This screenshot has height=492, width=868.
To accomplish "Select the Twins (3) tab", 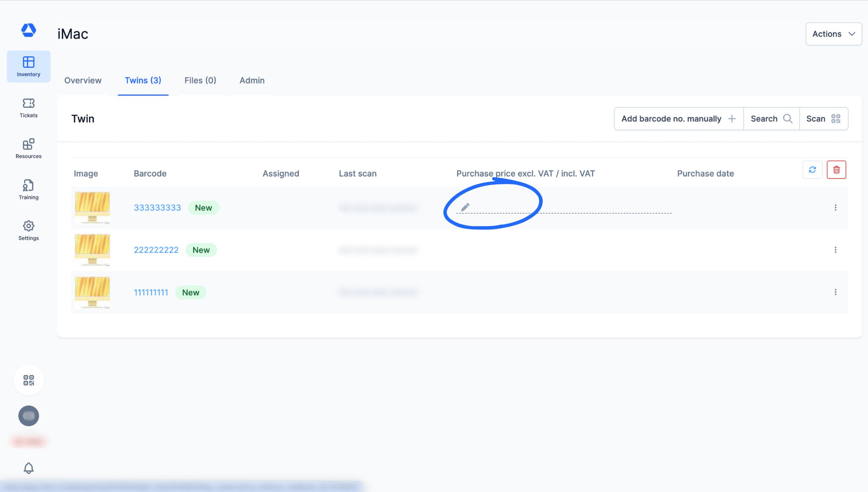I will [143, 80].
